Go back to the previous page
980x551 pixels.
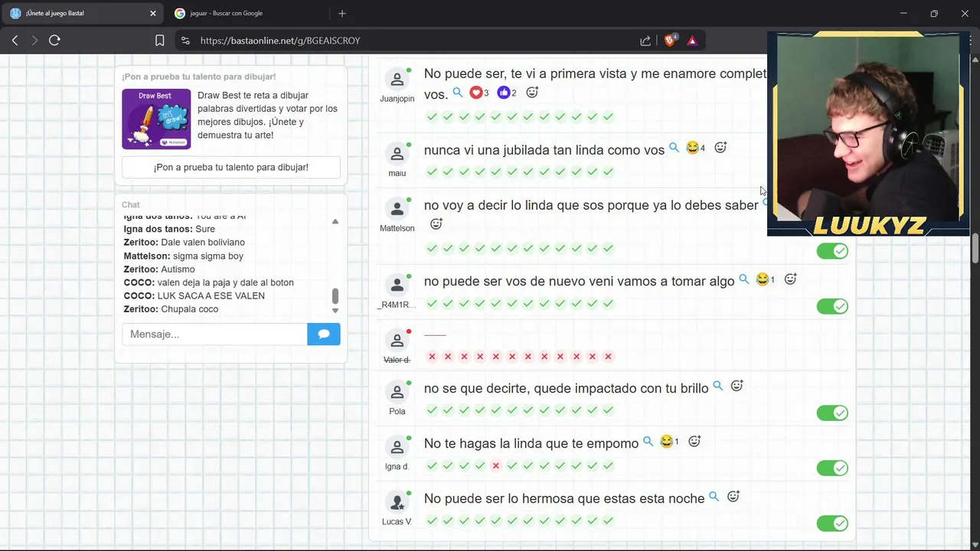click(15, 41)
